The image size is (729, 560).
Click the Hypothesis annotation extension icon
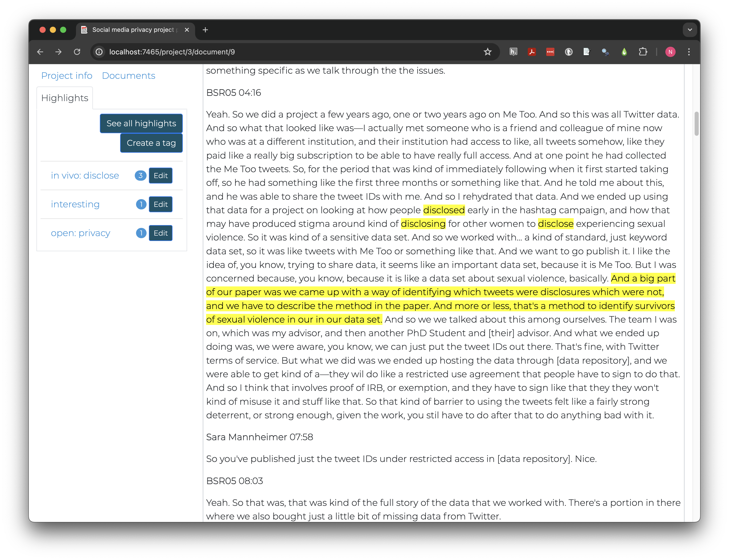(514, 52)
